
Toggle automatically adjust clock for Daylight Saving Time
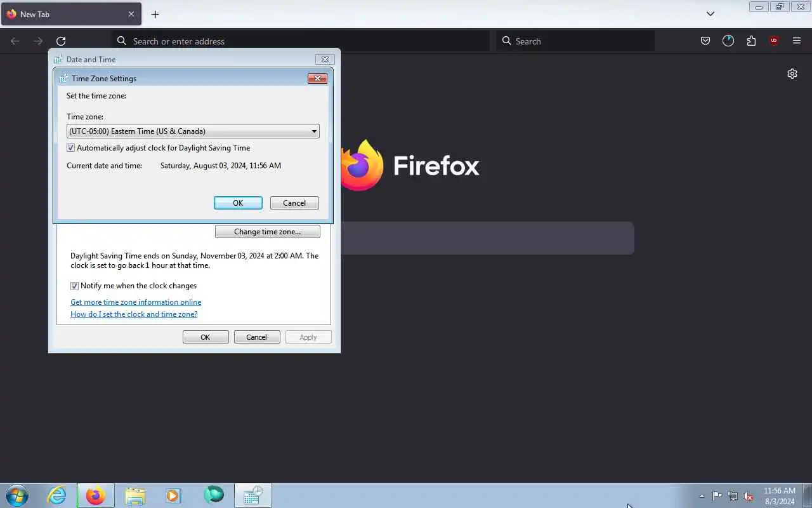coord(70,148)
